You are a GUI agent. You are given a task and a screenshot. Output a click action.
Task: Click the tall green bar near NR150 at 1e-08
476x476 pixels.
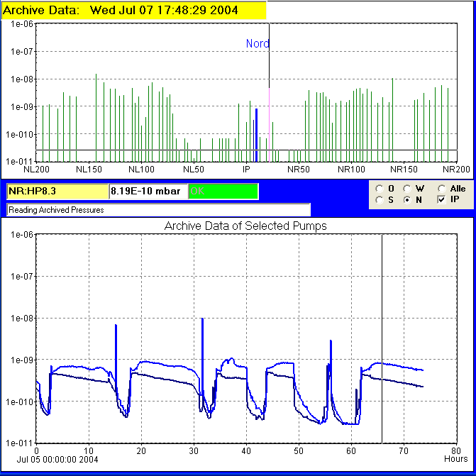[392, 120]
